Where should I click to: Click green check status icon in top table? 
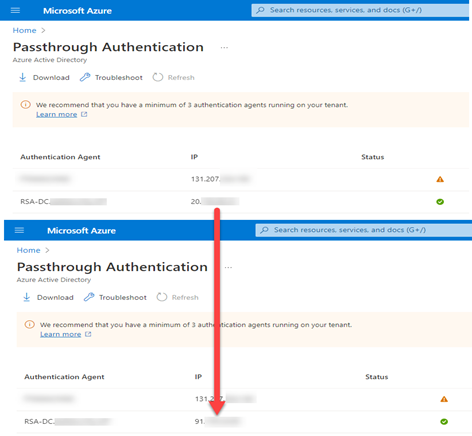(440, 202)
